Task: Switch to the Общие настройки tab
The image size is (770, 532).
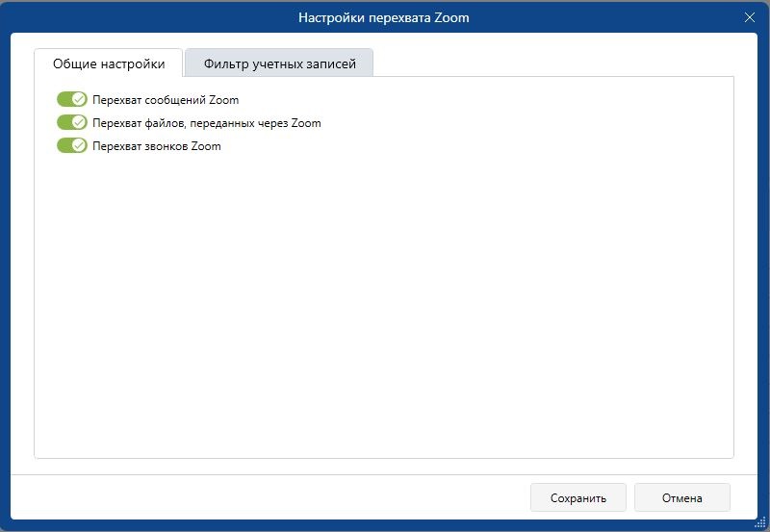Action: (109, 63)
